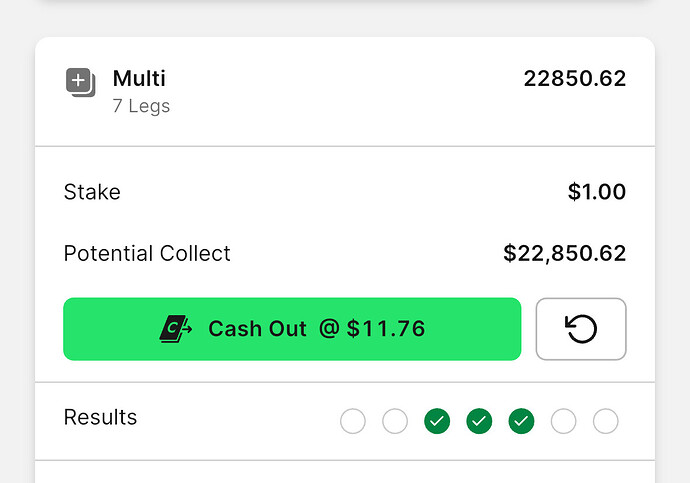
Task: Open the Multi bet title
Action: 139,78
